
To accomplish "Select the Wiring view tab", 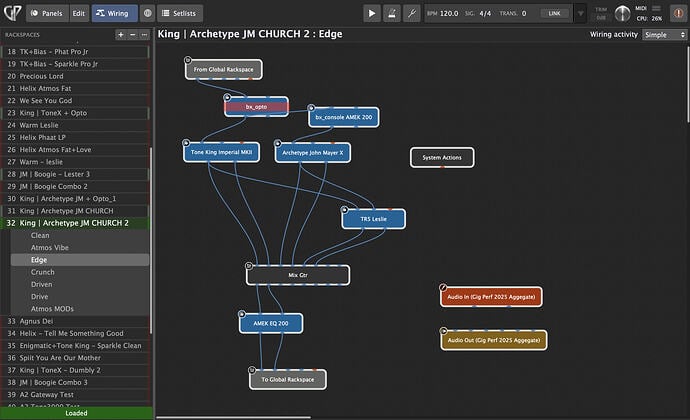I will (114, 13).
